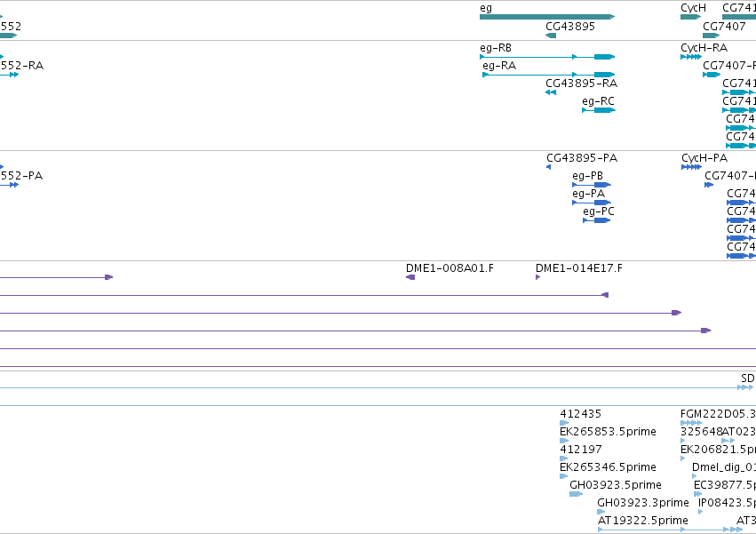Open the EK265346.5prime EST label
This screenshot has height=534, width=756.
pyautogui.click(x=608, y=467)
